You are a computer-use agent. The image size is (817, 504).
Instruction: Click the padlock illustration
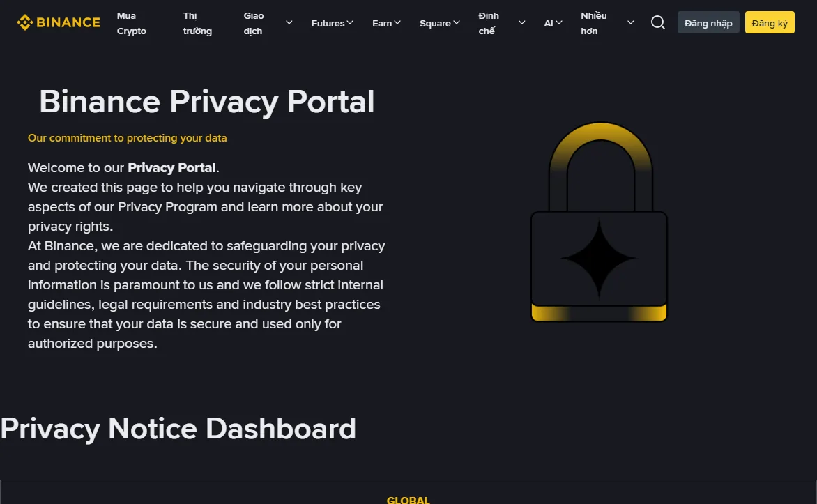click(x=600, y=222)
